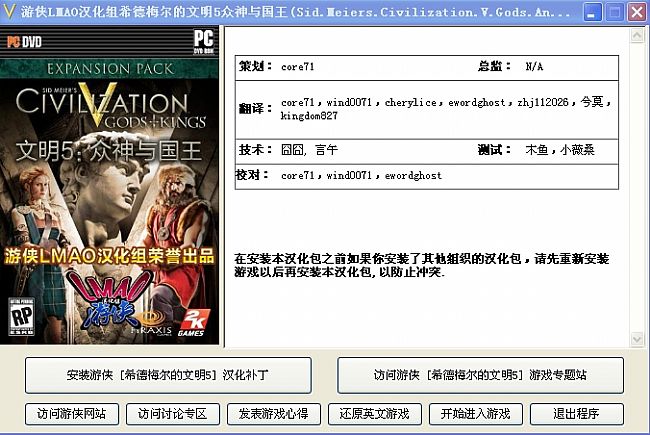Close the installer window
This screenshot has width=650, height=435.
coord(637,12)
